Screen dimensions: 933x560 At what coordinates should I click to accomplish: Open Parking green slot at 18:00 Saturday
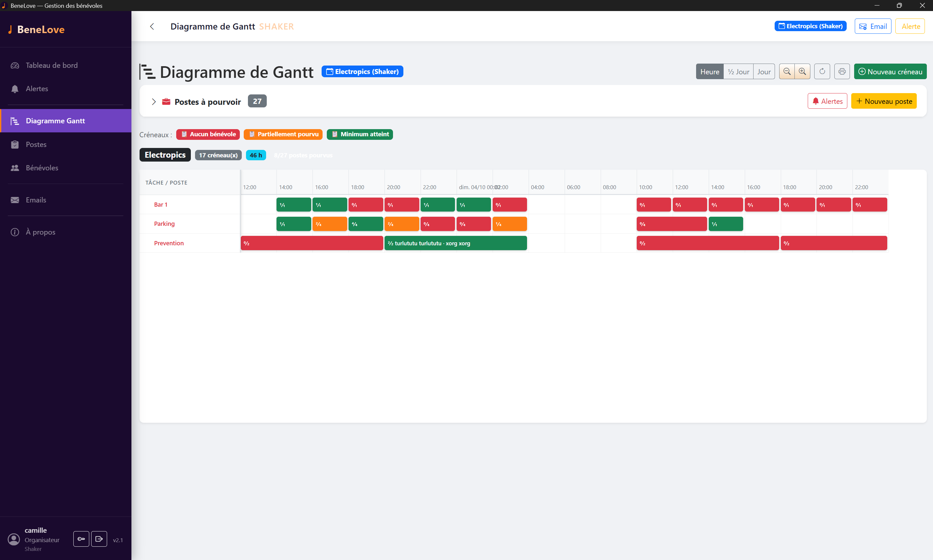366,224
